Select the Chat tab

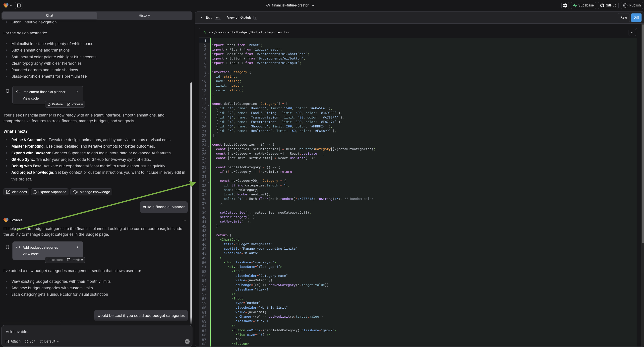click(x=49, y=15)
